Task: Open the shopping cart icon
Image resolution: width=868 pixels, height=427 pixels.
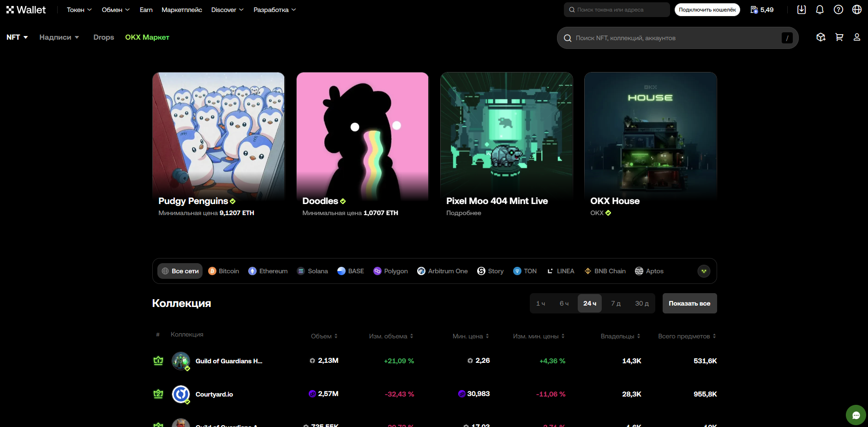Action: coord(839,37)
